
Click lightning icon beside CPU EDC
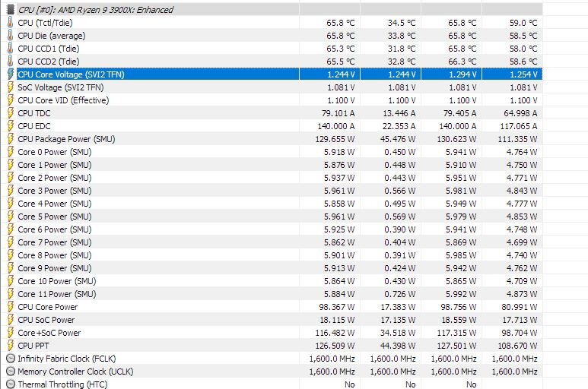point(11,126)
